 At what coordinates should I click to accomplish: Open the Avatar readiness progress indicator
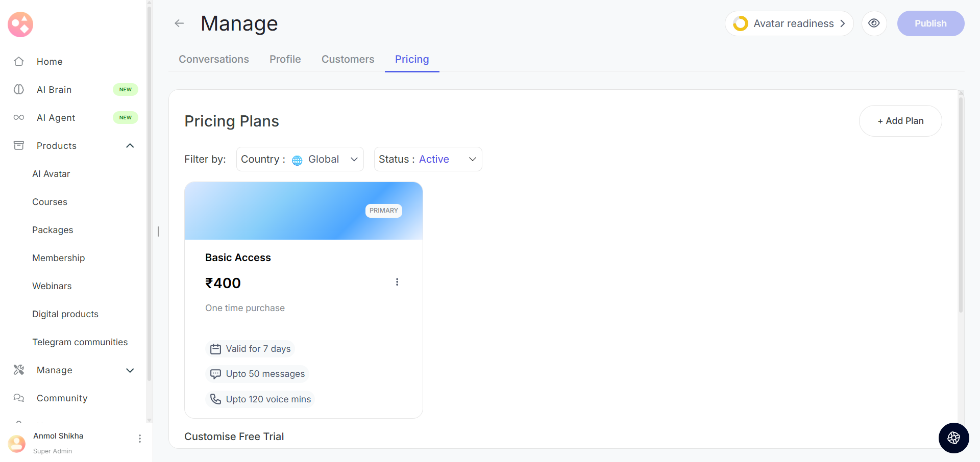(789, 23)
